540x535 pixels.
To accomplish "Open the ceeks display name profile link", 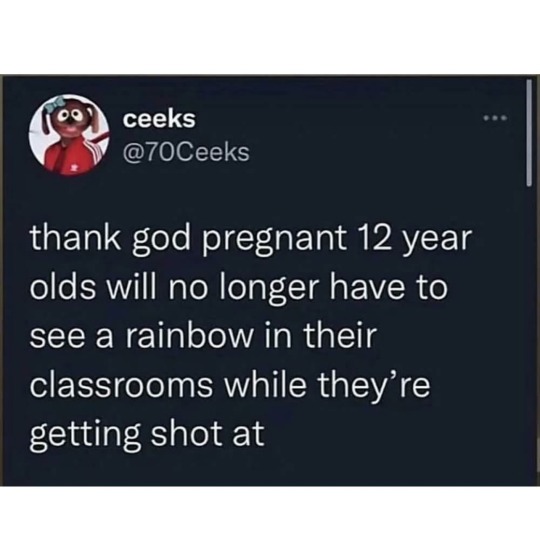I will click(x=159, y=119).
